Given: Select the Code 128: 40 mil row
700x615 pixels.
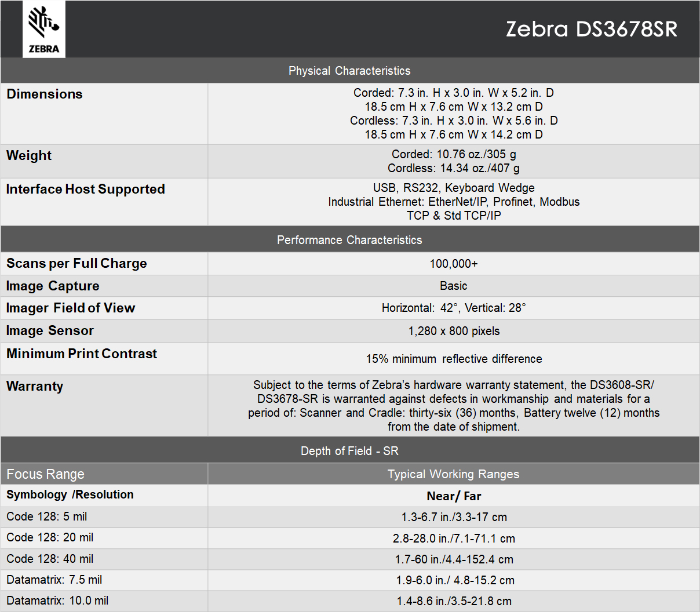Looking at the screenshot, I should point(50,559).
